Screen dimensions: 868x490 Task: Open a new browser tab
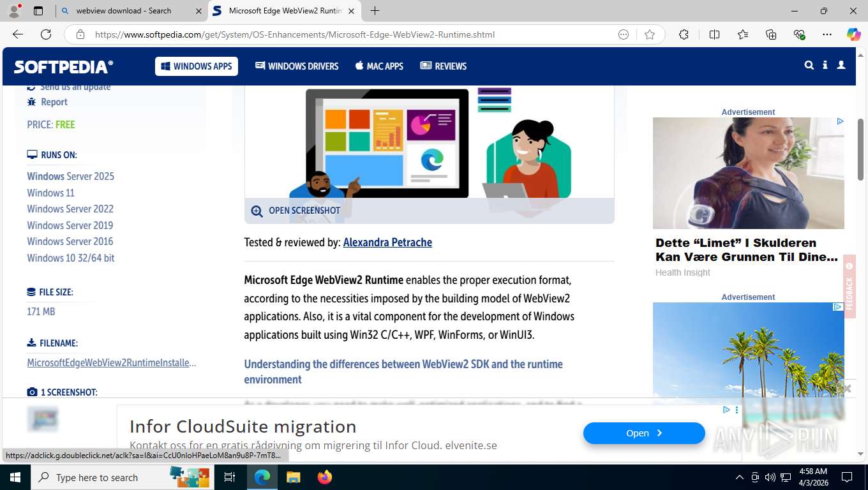pyautogui.click(x=375, y=11)
